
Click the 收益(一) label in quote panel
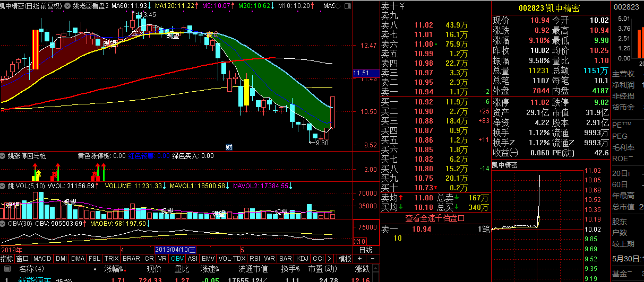point(505,153)
